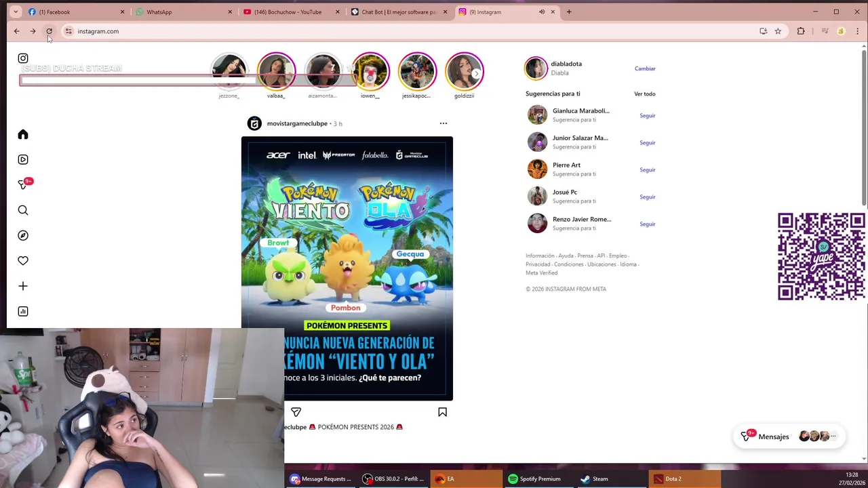The width and height of the screenshot is (868, 488).
Task: Open Reels icon in sidebar
Action: [23, 159]
